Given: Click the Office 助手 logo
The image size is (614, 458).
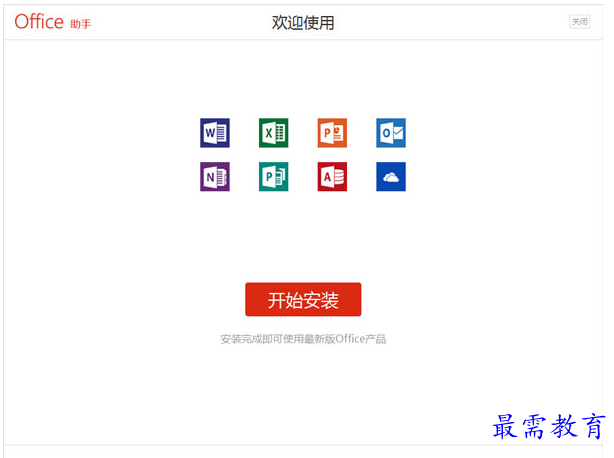Looking at the screenshot, I should click(52, 22).
